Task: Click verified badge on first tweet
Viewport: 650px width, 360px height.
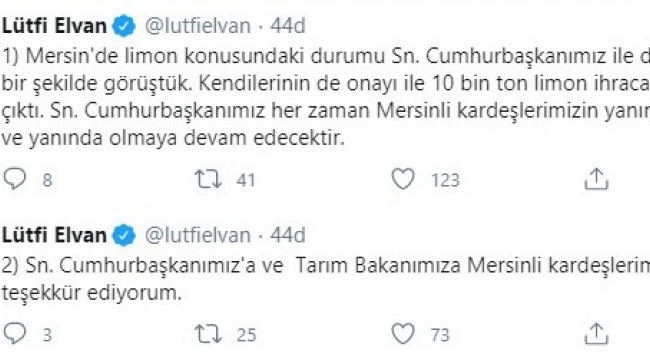Action: coord(124,26)
